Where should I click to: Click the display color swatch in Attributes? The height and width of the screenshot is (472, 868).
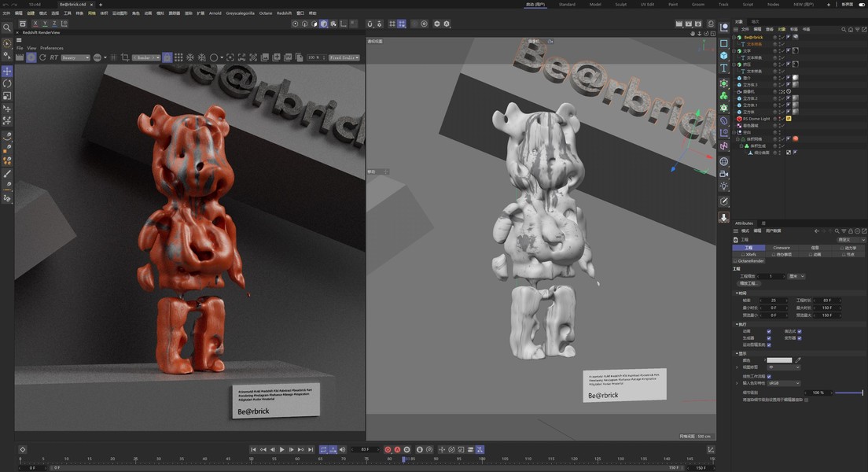(779, 360)
